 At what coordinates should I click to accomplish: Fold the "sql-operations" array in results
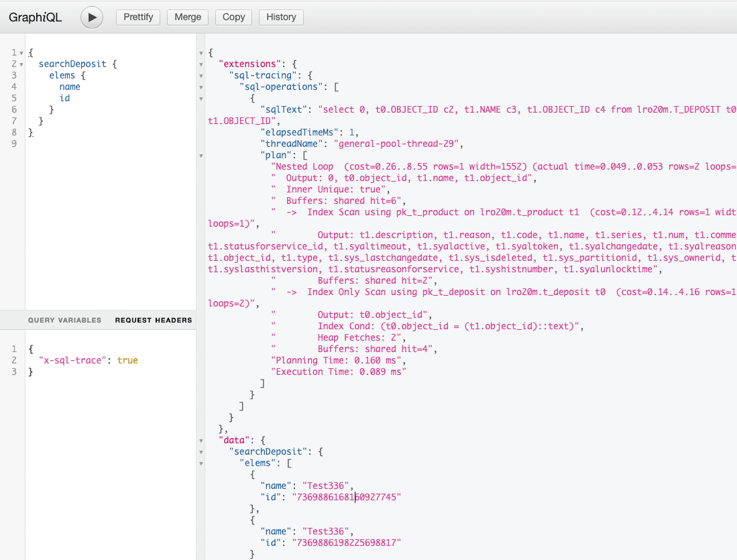click(201, 87)
